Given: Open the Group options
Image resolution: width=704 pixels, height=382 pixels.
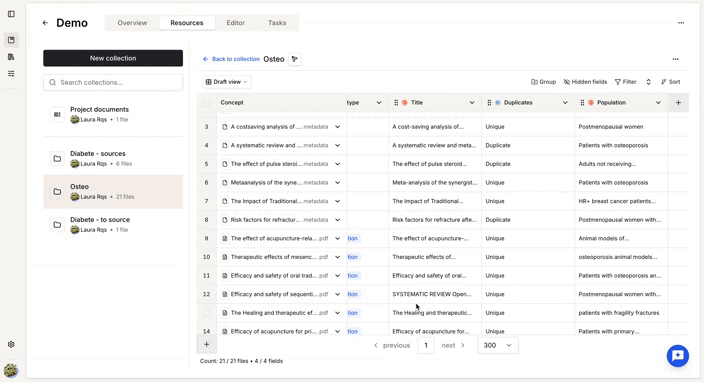Looking at the screenshot, I should pos(543,82).
